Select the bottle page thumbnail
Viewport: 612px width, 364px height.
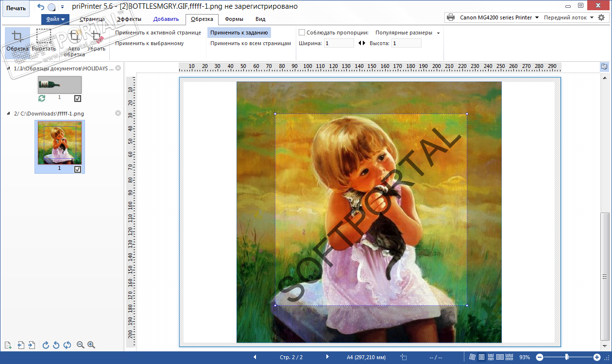point(60,85)
